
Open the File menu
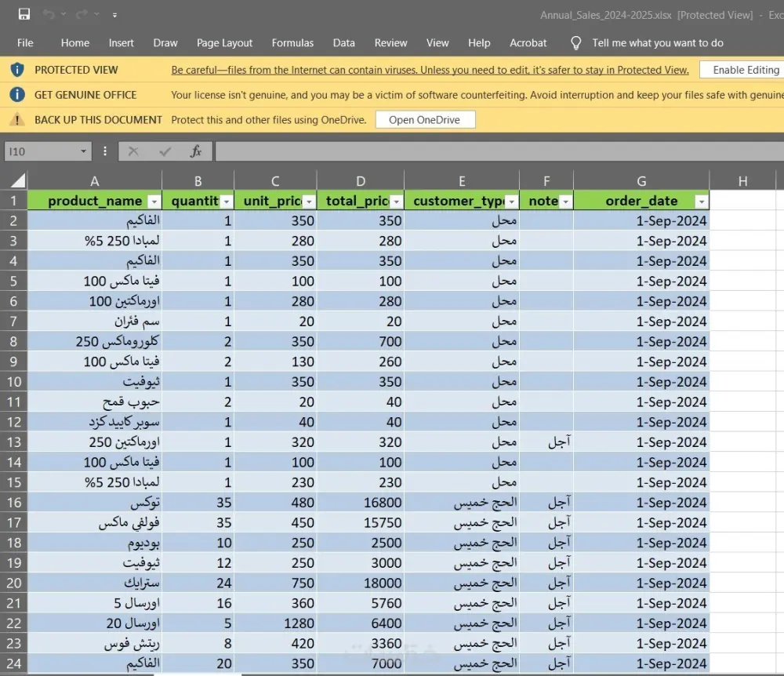tap(25, 43)
